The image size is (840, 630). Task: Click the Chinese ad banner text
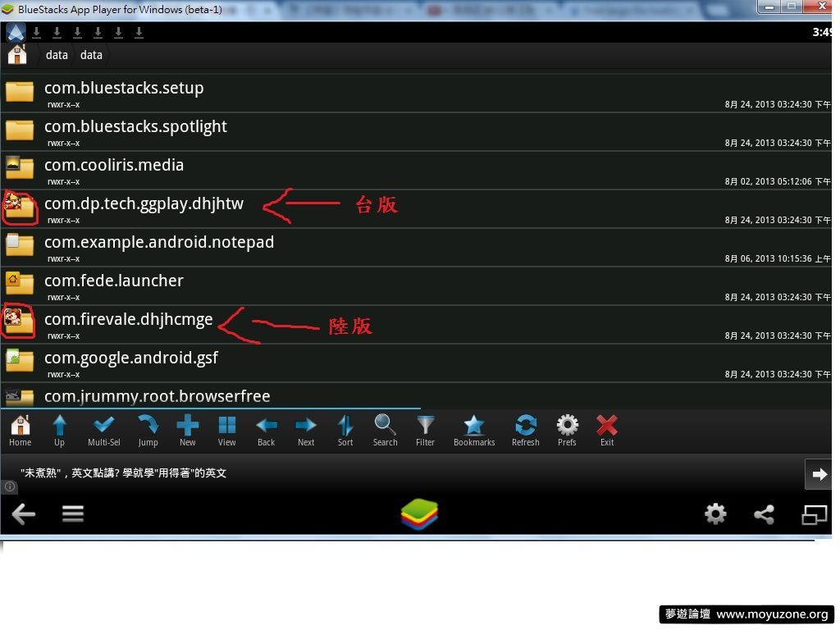123,473
